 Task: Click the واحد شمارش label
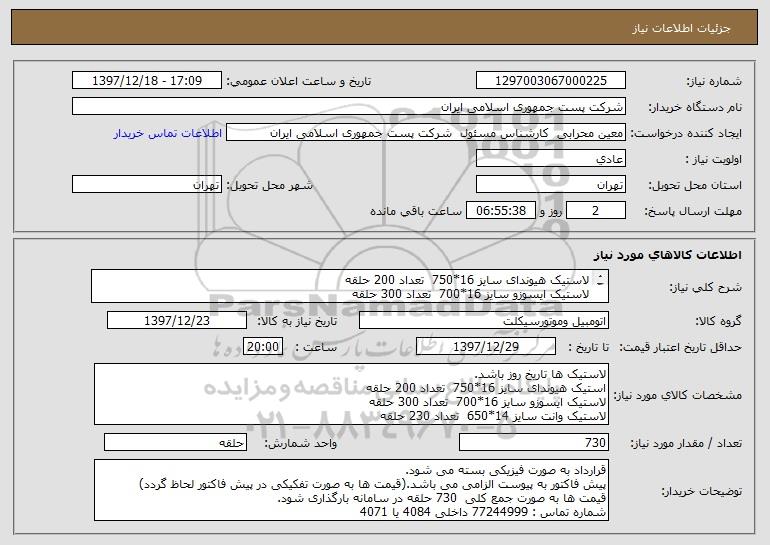tap(301, 443)
